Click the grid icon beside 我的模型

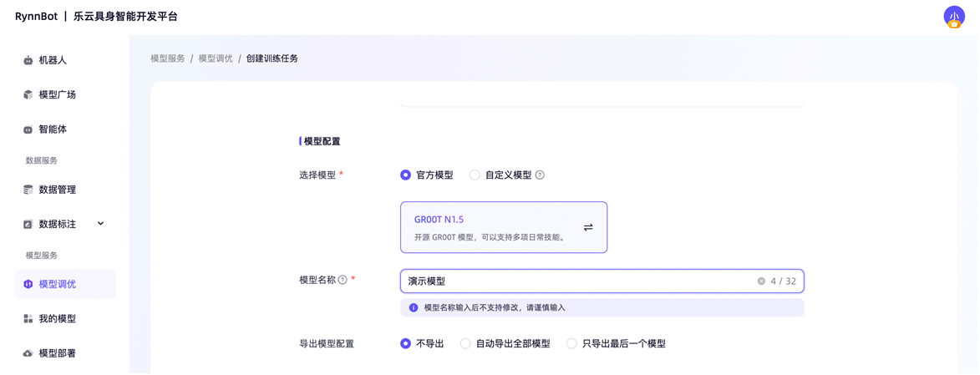coord(28,319)
